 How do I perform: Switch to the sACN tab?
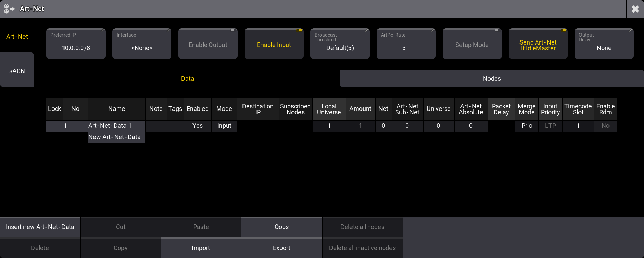pos(17,71)
